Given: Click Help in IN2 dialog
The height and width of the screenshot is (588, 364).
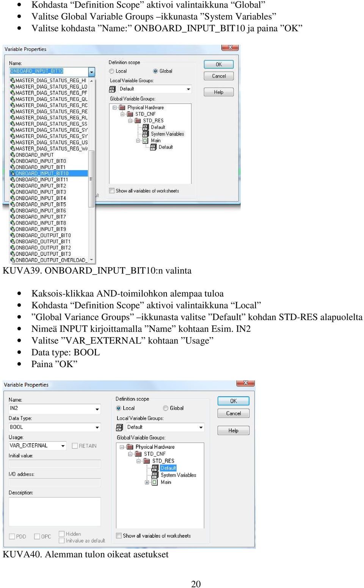Looking at the screenshot, I should pos(234,430).
